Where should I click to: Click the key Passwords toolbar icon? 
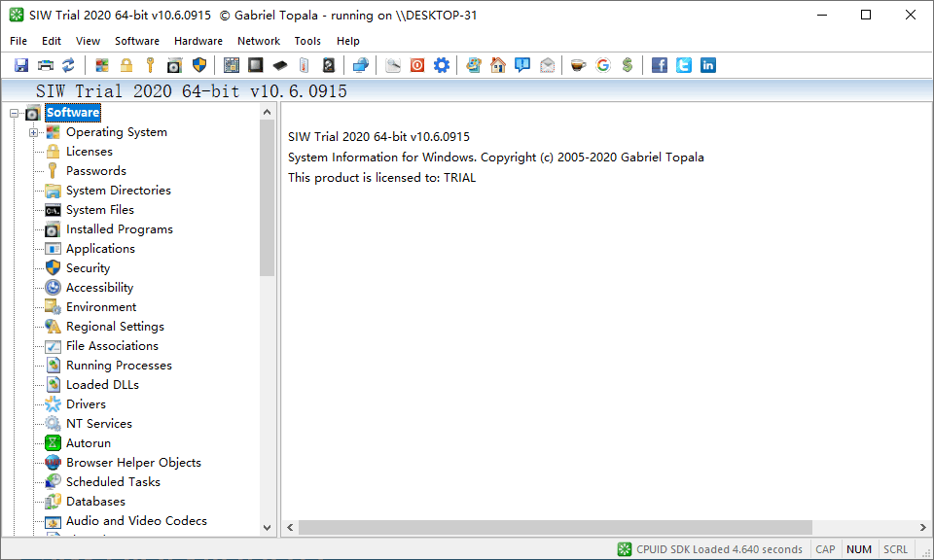coord(150,65)
